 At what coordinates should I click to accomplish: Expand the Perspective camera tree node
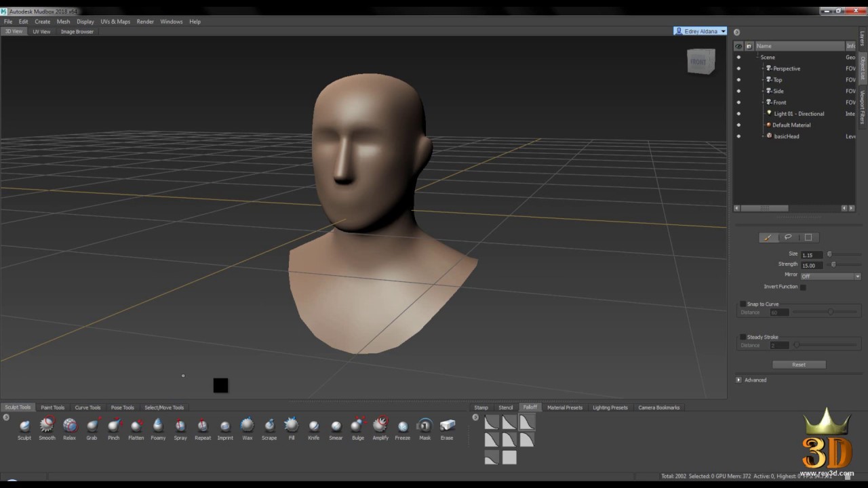tap(764, 68)
